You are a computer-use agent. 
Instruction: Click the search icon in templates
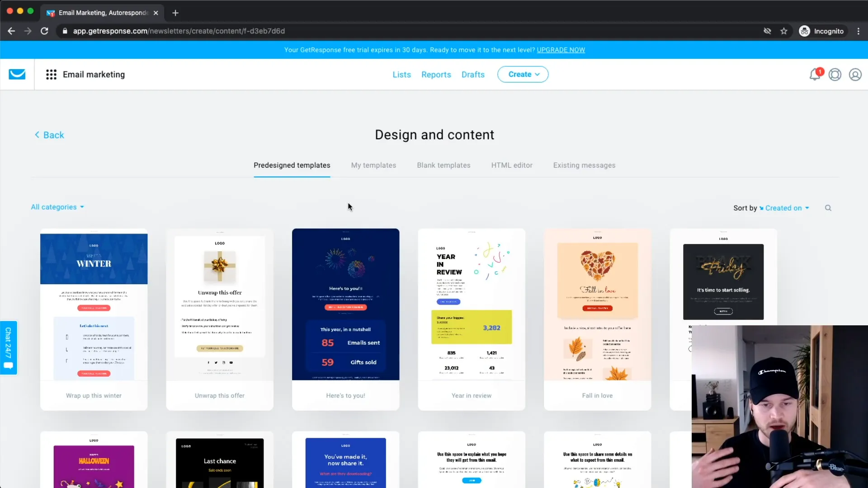pos(828,207)
